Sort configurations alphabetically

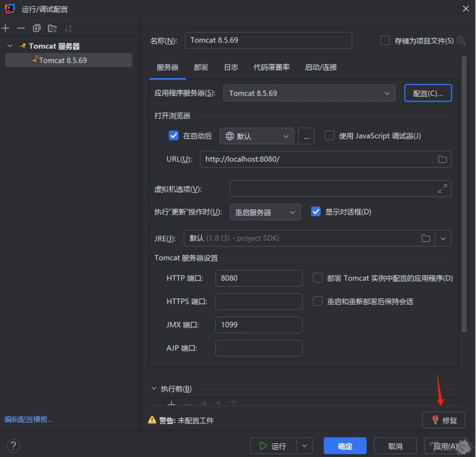coord(68,29)
